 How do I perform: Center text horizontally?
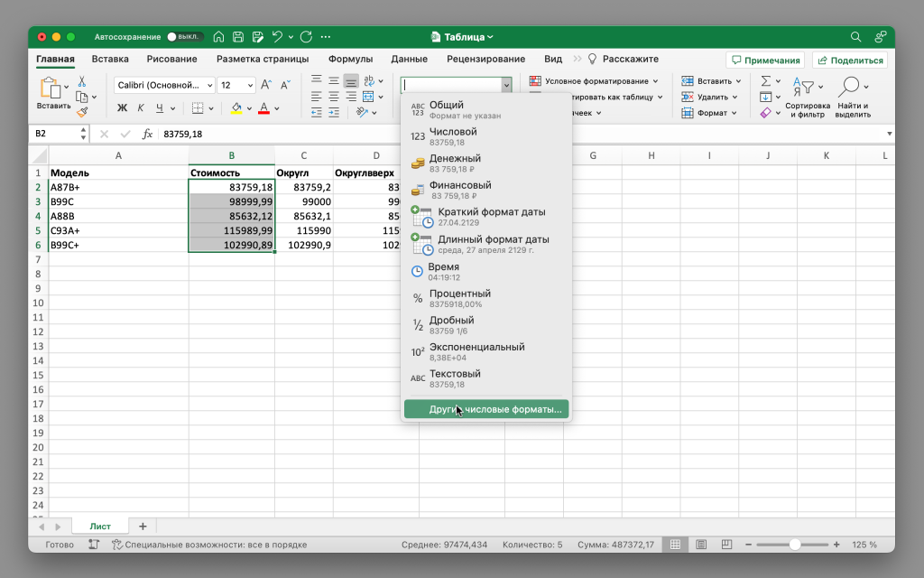334,96
